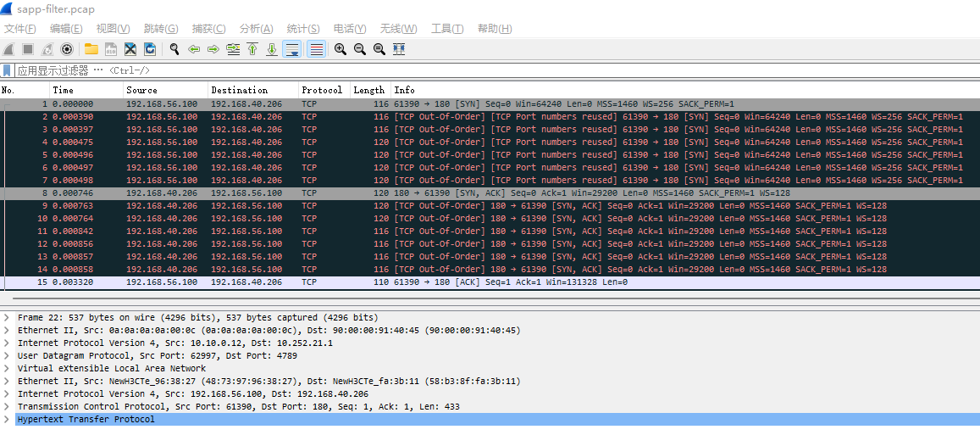Open the capture options gear icon

(x=67, y=49)
